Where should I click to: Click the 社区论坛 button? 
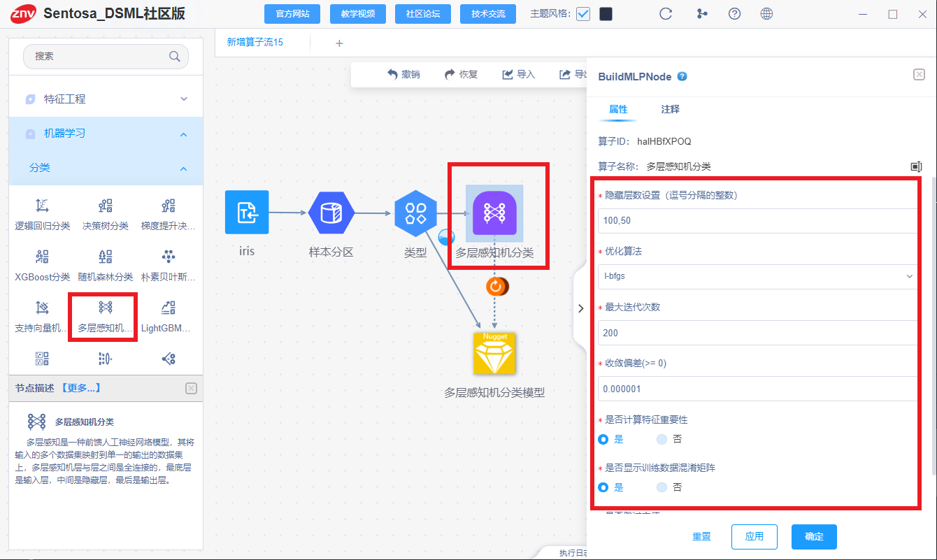click(422, 14)
